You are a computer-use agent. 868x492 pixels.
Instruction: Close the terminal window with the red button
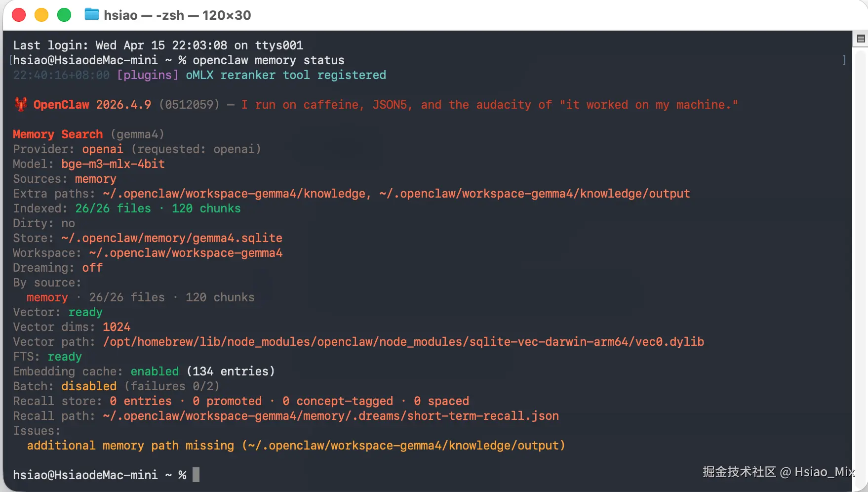point(19,15)
